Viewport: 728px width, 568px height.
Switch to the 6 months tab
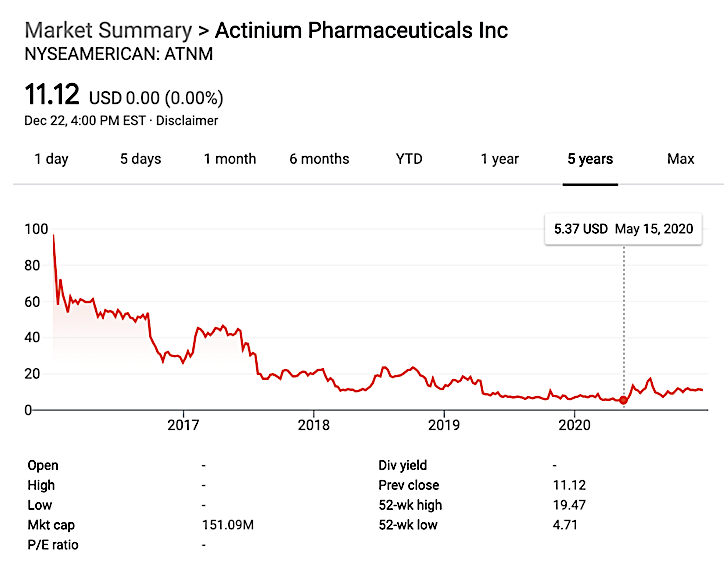click(x=319, y=159)
